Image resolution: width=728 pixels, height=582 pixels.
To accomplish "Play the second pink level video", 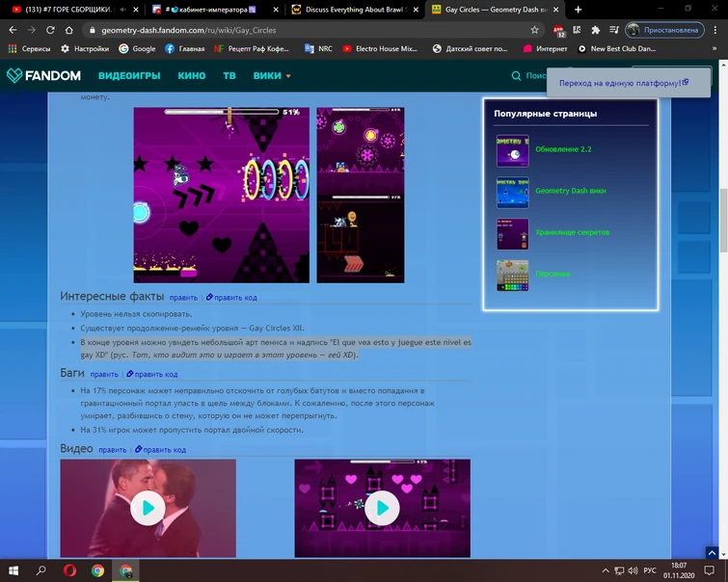I will 382,508.
